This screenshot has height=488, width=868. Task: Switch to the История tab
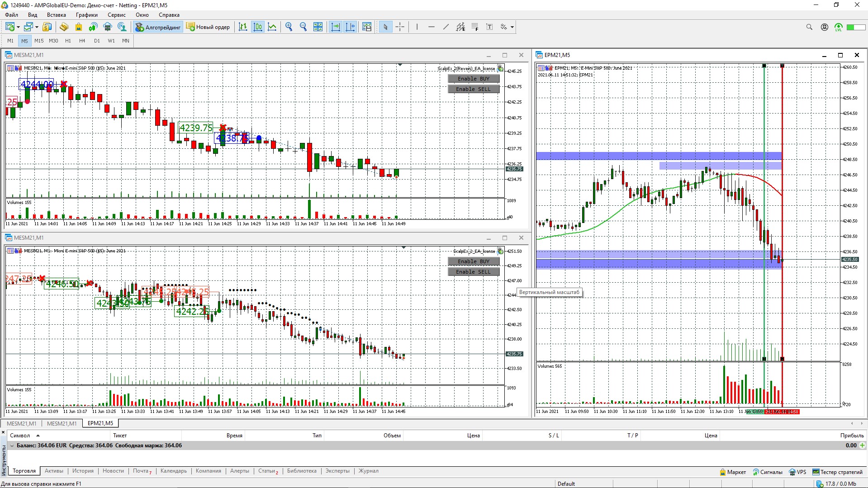coord(83,471)
